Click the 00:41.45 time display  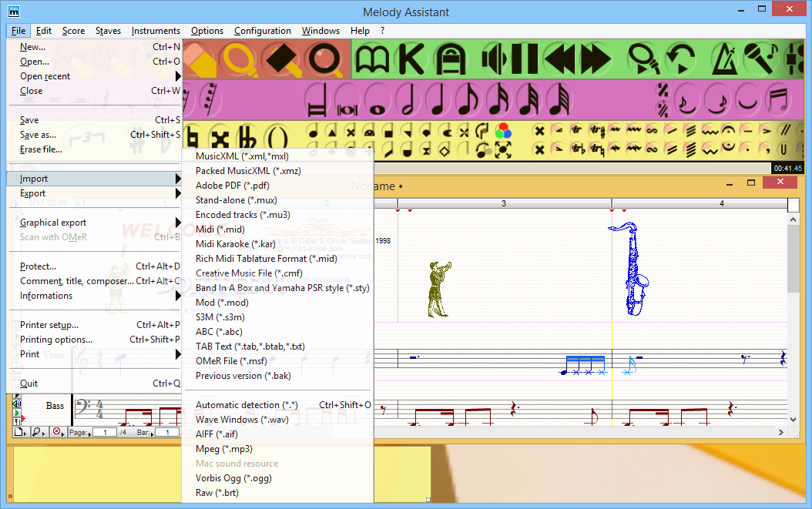pos(787,169)
